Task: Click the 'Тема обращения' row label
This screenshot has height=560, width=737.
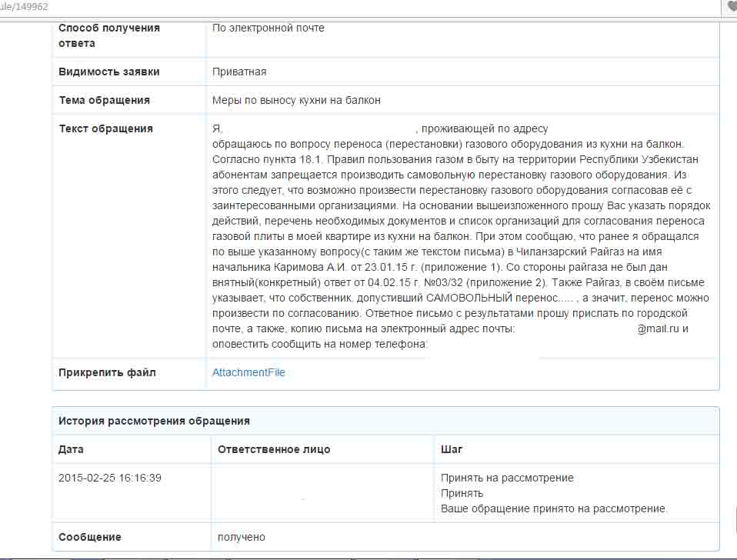Action: click(105, 100)
